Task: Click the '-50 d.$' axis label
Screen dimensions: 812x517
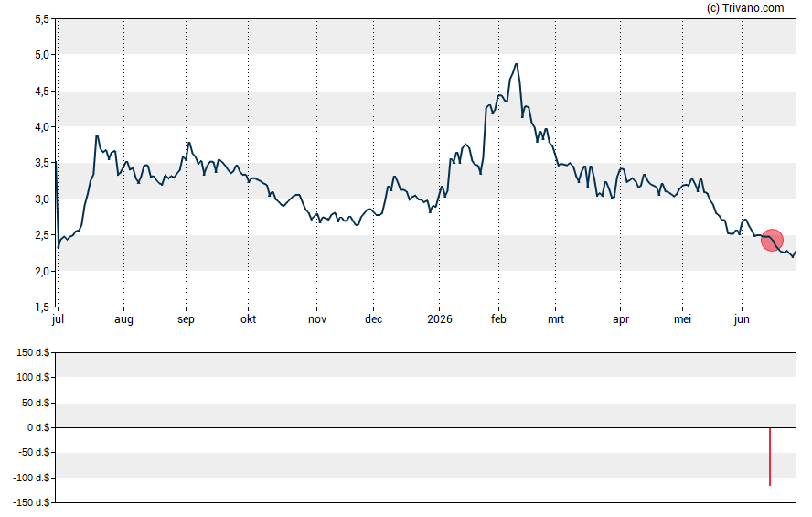Action: [x=34, y=452]
